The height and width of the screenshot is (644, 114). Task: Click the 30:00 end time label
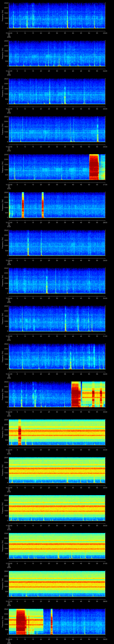tap(105, 298)
